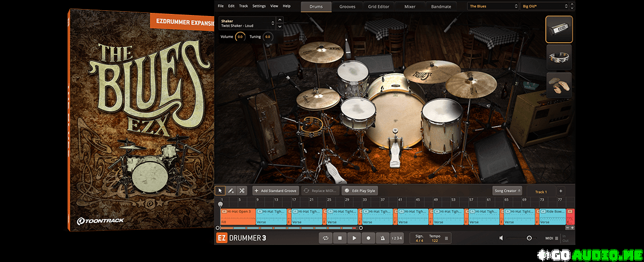Open the Track menu

[x=244, y=6]
